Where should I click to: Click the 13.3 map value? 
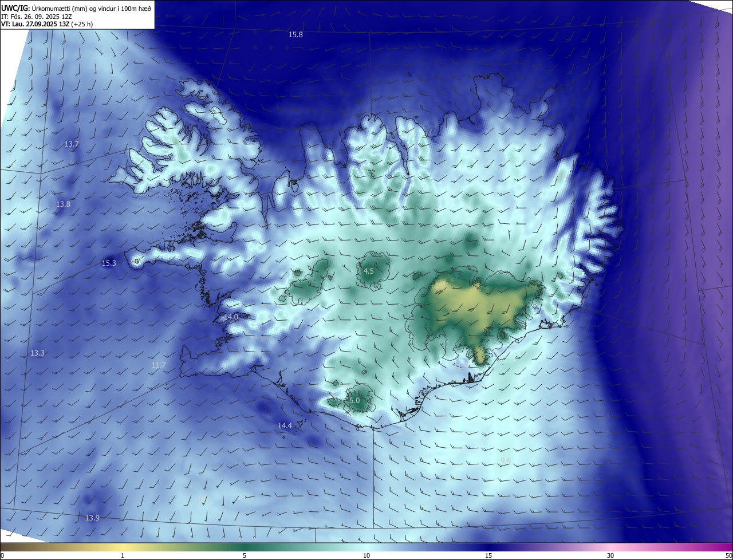37,353
